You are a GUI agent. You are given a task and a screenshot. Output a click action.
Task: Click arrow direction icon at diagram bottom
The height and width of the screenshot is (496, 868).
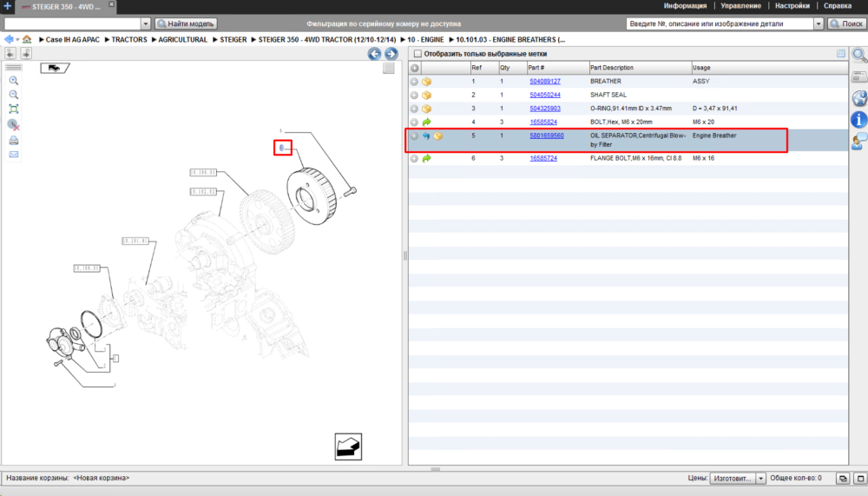[x=348, y=446]
